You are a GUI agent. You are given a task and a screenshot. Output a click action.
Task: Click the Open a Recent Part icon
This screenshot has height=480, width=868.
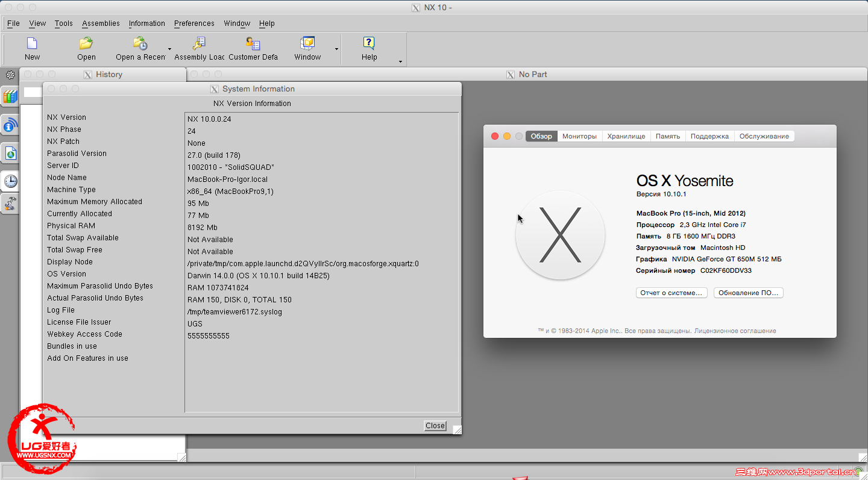tap(140, 43)
